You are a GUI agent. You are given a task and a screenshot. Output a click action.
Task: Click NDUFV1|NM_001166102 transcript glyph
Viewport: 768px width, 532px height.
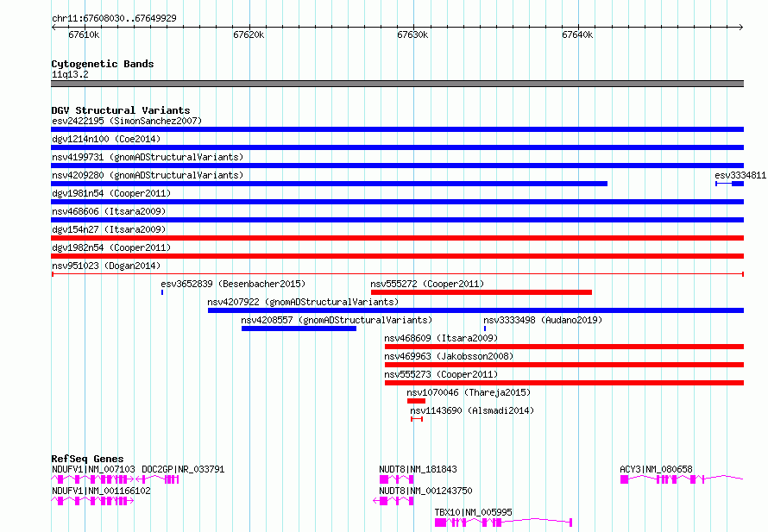pyautogui.click(x=92, y=501)
